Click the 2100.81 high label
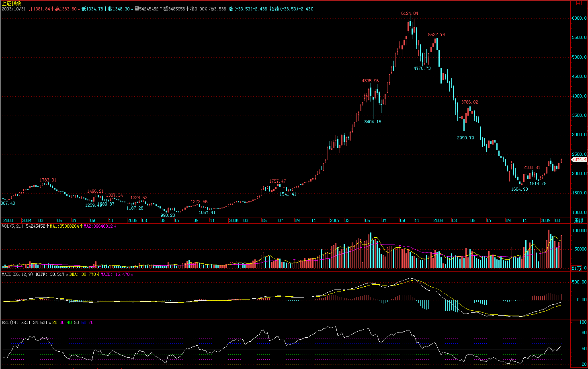 click(532, 168)
